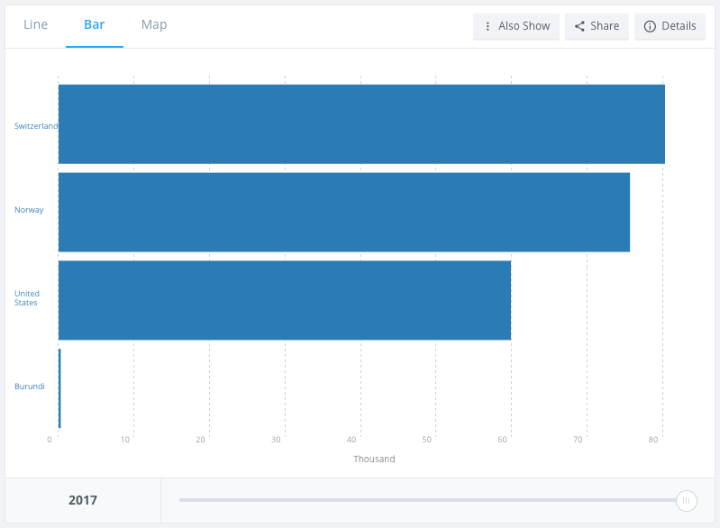Open the Map tab
This screenshot has height=528, width=720.
(154, 25)
